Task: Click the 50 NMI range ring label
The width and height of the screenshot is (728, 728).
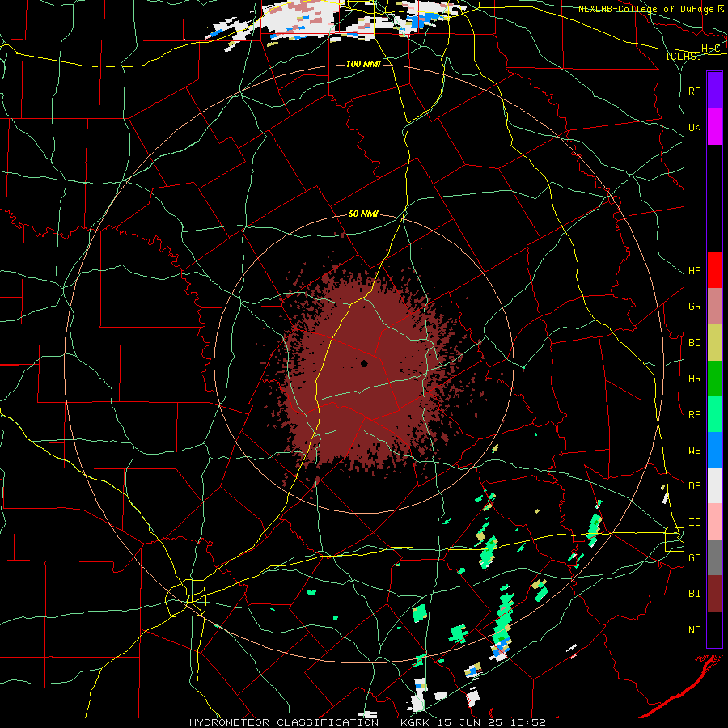Action: tap(363, 214)
